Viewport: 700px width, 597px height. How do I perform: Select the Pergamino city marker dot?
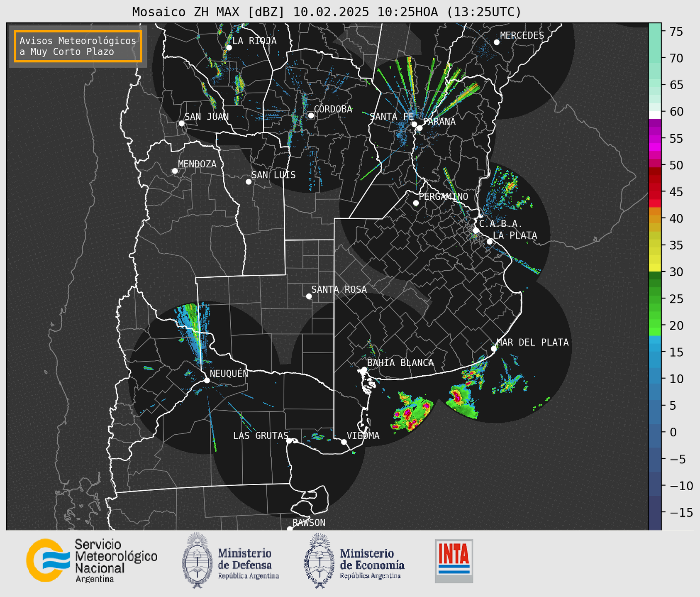pos(416,203)
